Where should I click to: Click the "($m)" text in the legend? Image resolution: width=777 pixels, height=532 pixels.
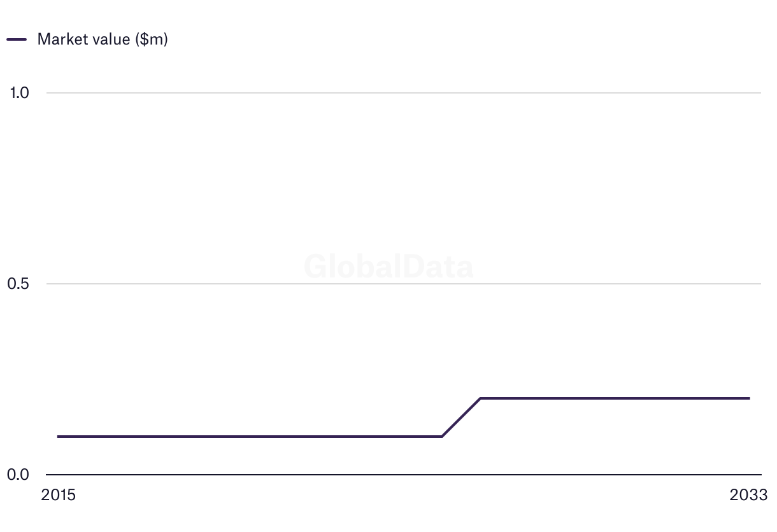(x=151, y=39)
